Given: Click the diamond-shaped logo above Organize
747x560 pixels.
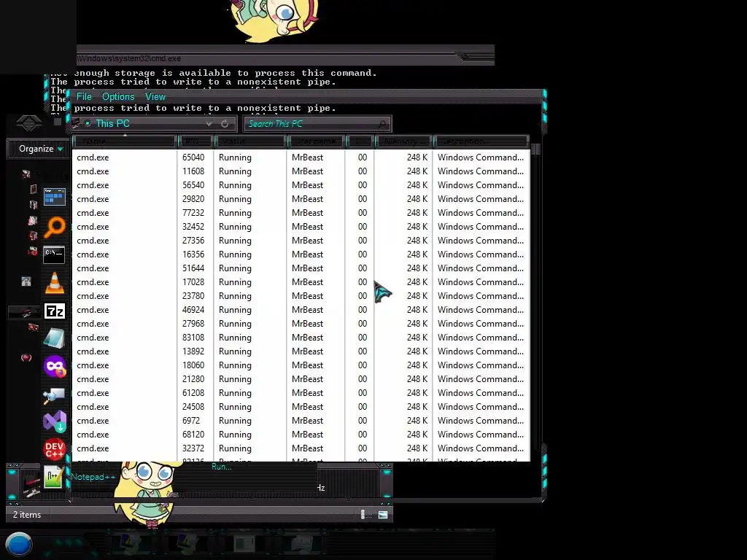Looking at the screenshot, I should 29,123.
